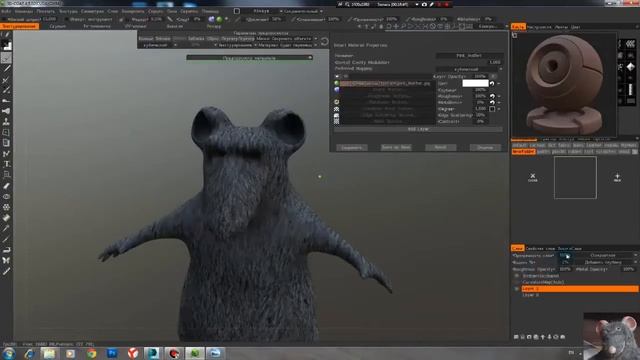Click the plus new icon in materials panel
This screenshot has height=360, width=640.
pos(617,177)
